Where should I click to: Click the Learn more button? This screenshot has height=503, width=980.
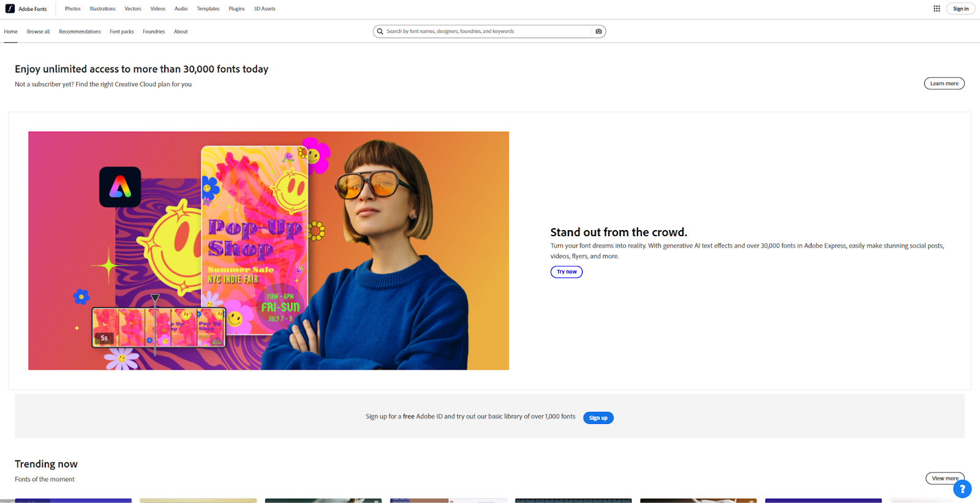944,83
